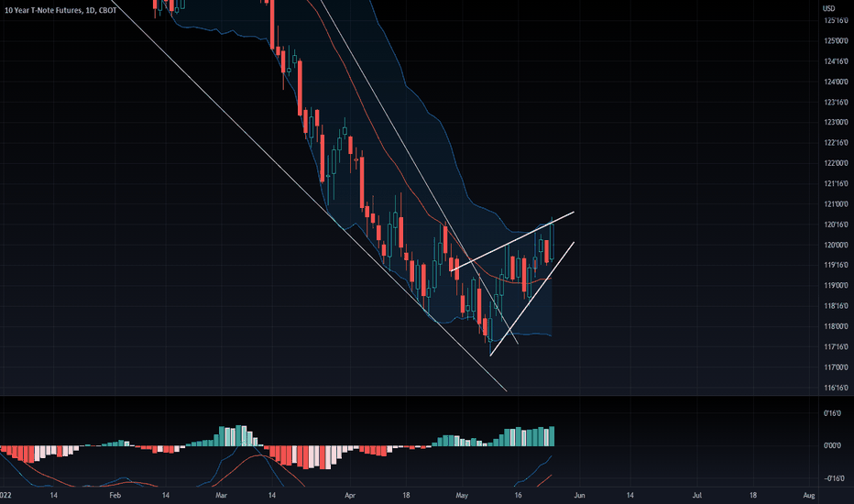Viewport: 854px width, 504px height.
Task: Select the 121'00'0 price axis label
Action: [x=836, y=203]
